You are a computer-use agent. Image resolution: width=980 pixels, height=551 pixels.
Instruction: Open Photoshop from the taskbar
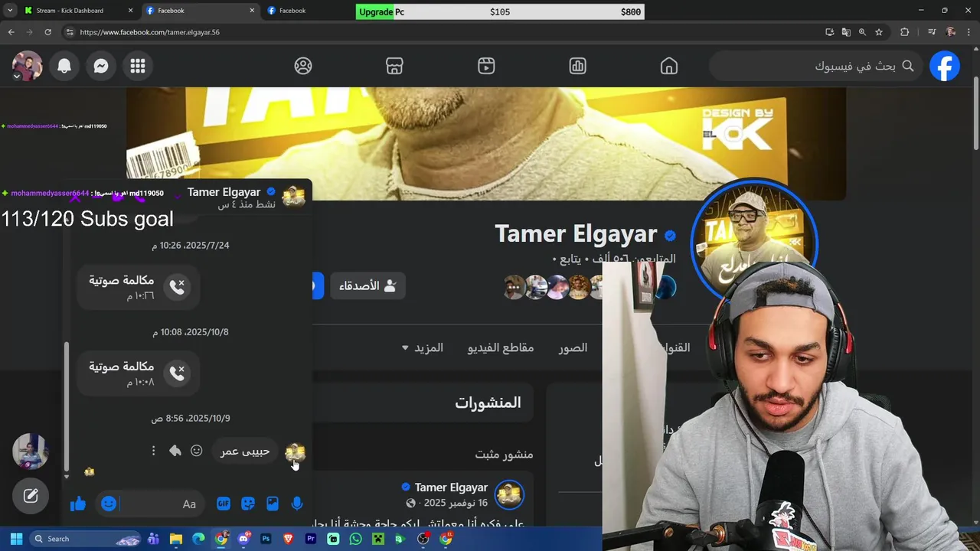[x=266, y=539]
